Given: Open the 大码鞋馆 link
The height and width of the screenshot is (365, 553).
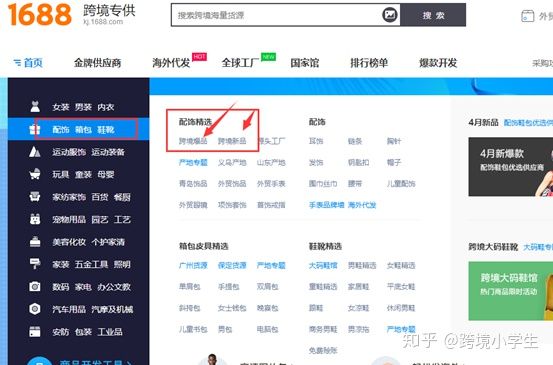Looking at the screenshot, I should pos(323,265).
